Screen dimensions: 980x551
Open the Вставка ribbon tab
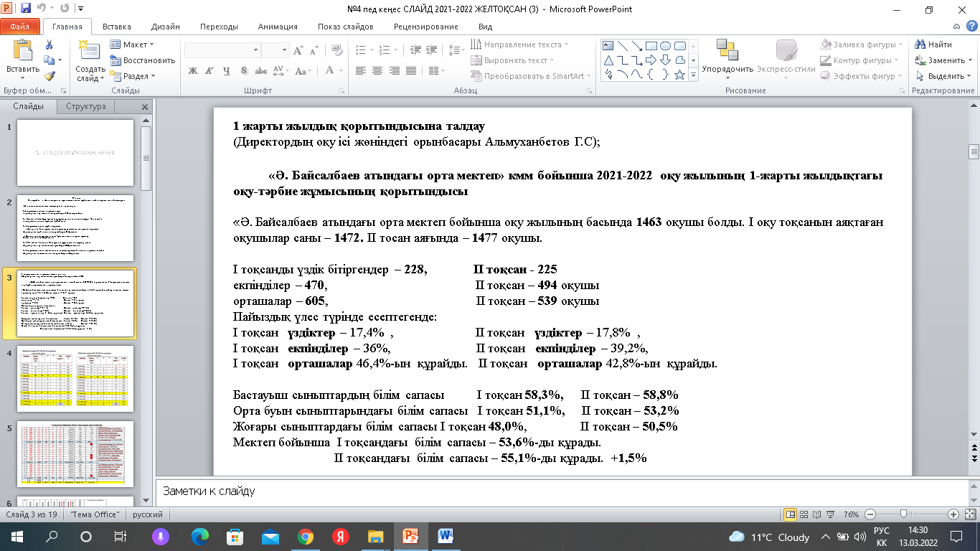tap(116, 27)
